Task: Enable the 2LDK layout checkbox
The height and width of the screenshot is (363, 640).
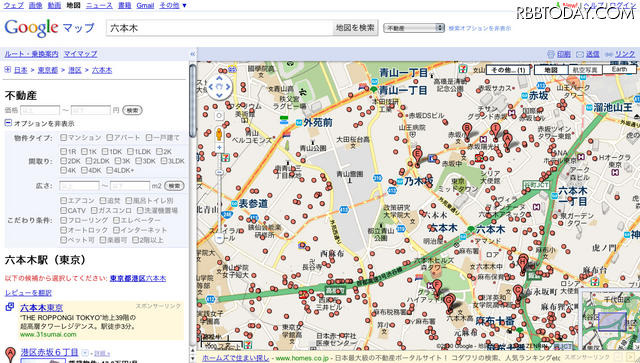Action: pyautogui.click(x=89, y=161)
